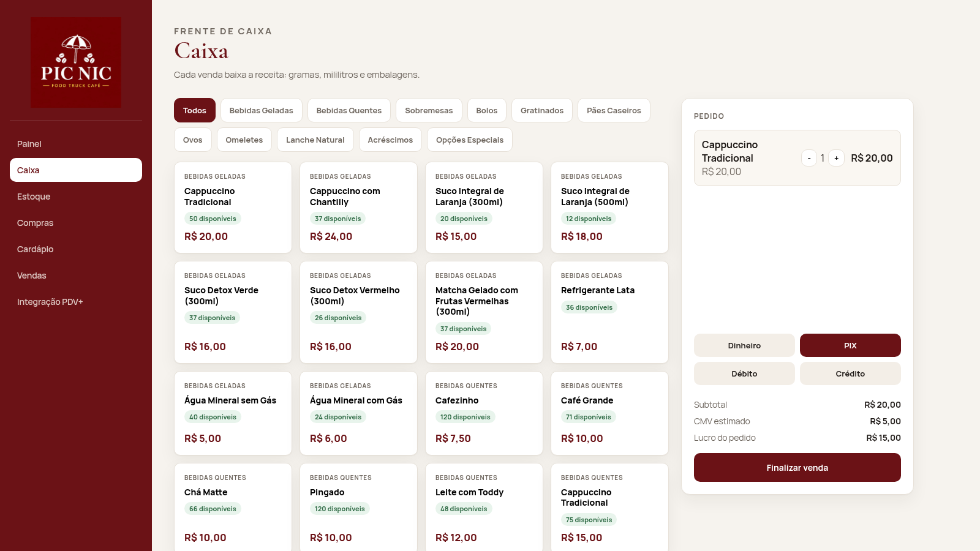Select Dinheiro payment method
This screenshot has width=980, height=551.
744,345
